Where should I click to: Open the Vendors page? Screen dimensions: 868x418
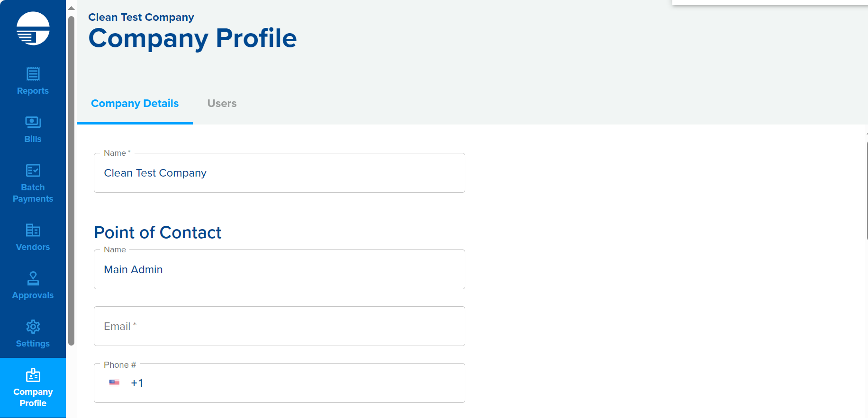tap(32, 237)
